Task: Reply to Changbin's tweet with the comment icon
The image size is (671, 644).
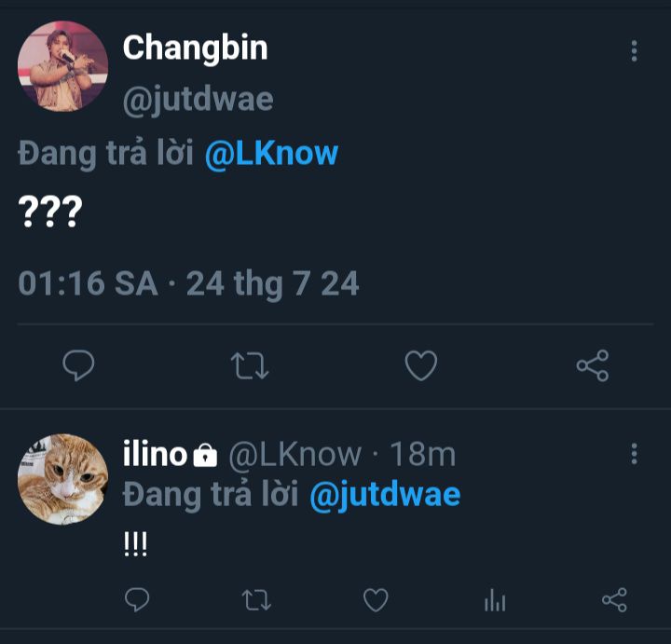Action: point(78,366)
